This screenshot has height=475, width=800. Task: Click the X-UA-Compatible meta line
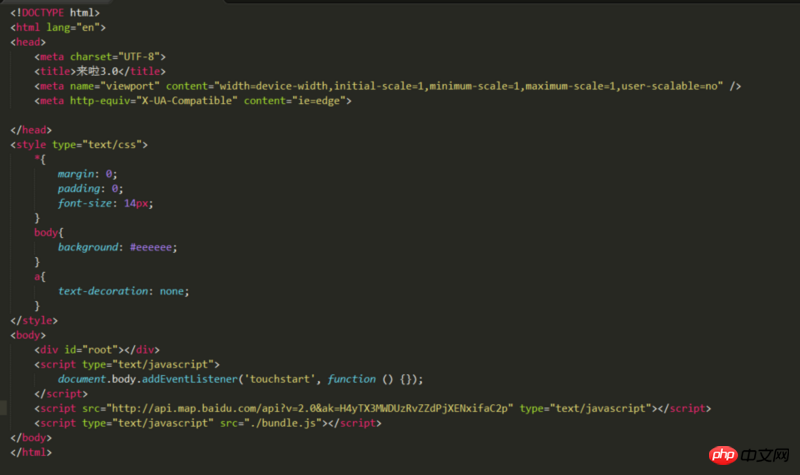[x=193, y=101]
